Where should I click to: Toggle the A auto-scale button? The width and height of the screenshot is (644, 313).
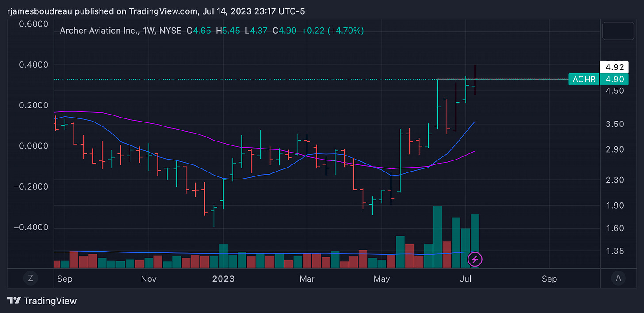coord(618,278)
